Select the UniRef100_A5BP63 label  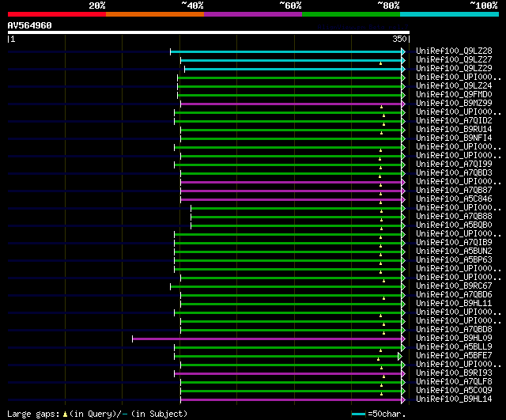[454, 260]
